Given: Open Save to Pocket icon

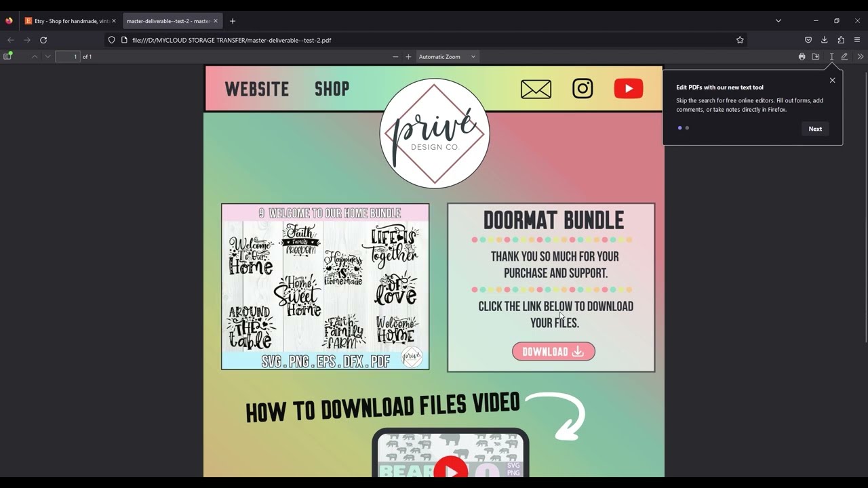Looking at the screenshot, I should (x=808, y=40).
